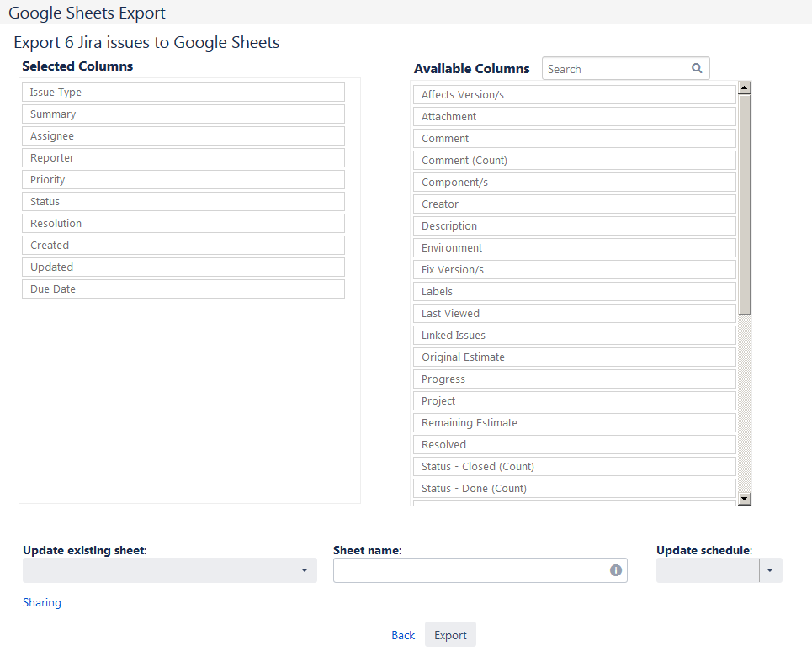The image size is (812, 662).
Task: Click the search magnifier icon
Action: coord(697,69)
